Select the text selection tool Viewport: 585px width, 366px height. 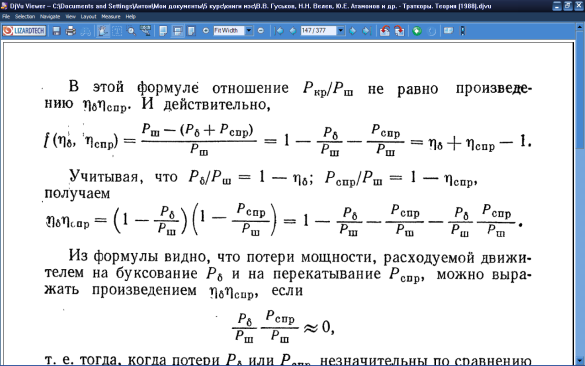(117, 31)
